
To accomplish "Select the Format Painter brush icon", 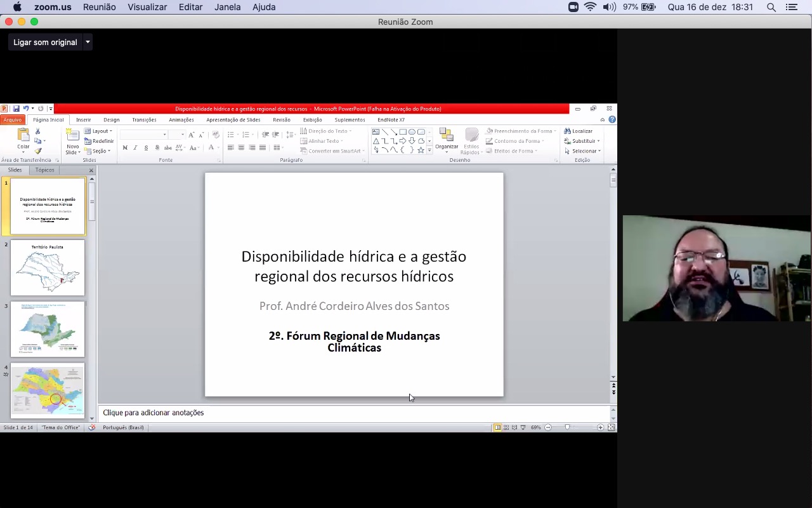I will point(38,151).
